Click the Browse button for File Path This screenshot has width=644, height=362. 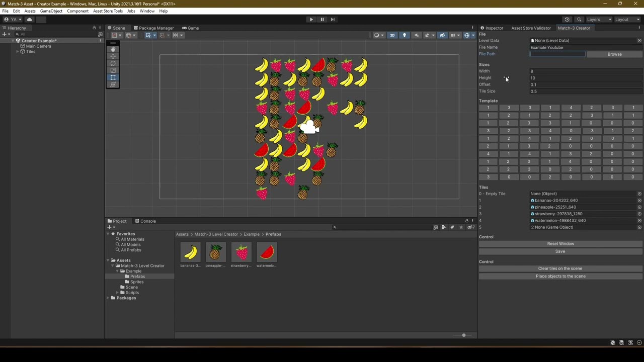pos(614,54)
